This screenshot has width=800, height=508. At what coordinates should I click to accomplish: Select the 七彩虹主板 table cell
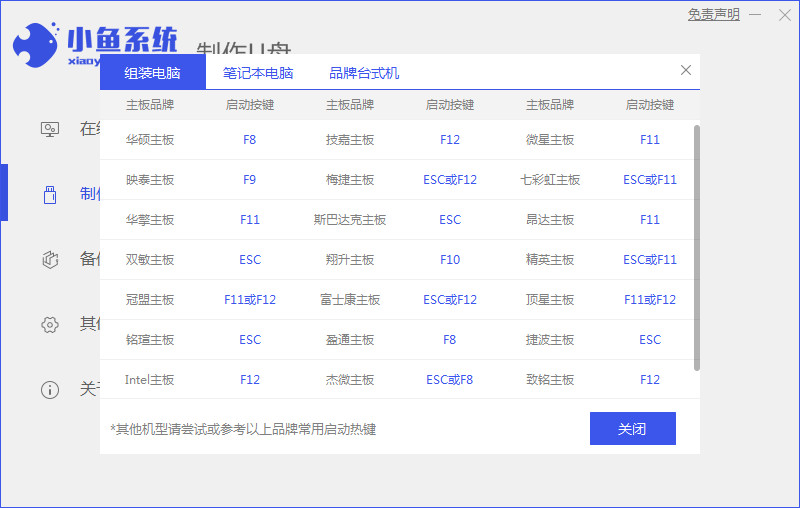550,180
